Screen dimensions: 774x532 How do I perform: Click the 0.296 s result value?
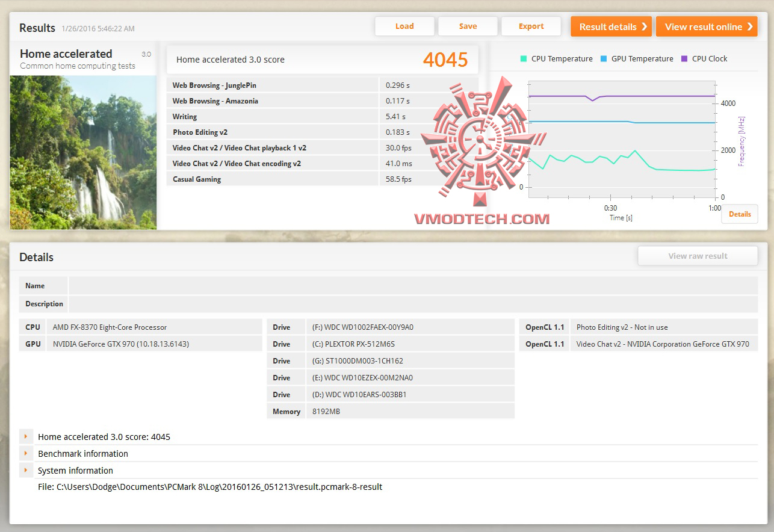(x=398, y=85)
